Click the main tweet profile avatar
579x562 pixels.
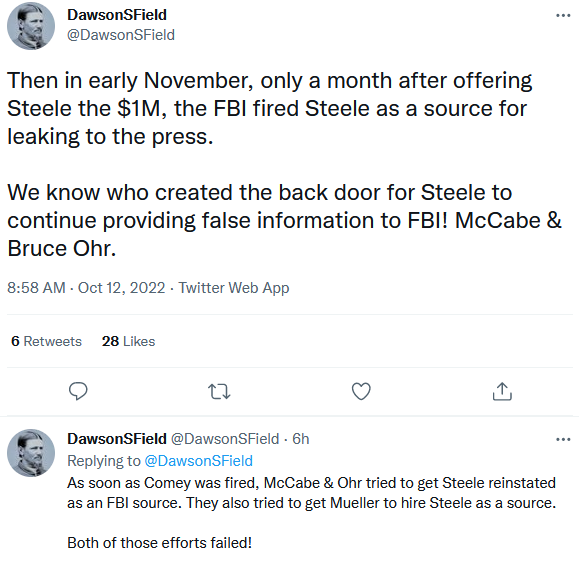(x=31, y=26)
